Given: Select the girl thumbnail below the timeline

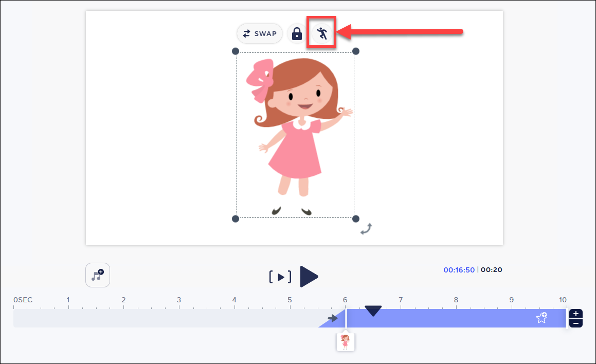Looking at the screenshot, I should coord(346,341).
